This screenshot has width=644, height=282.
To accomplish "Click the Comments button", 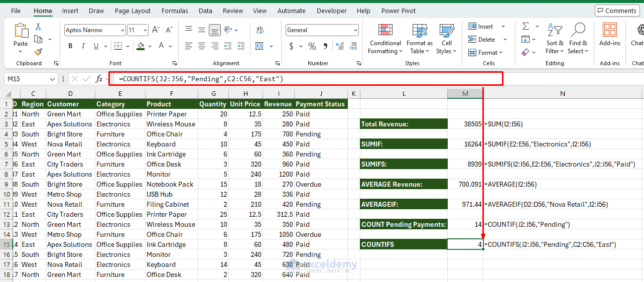I will pyautogui.click(x=617, y=11).
